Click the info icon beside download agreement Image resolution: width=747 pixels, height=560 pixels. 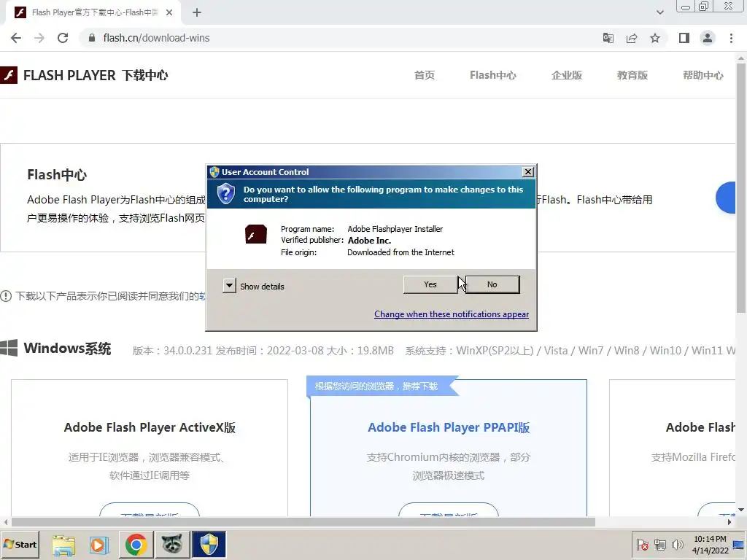6,296
